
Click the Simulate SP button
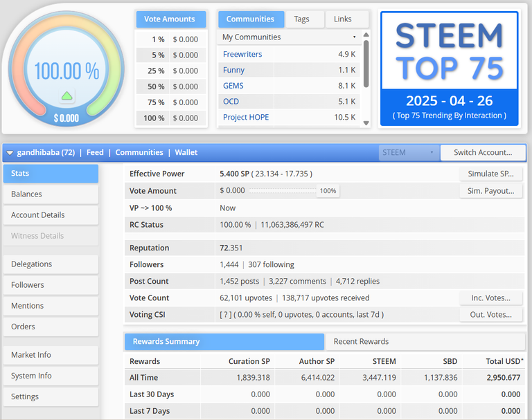click(x=490, y=174)
